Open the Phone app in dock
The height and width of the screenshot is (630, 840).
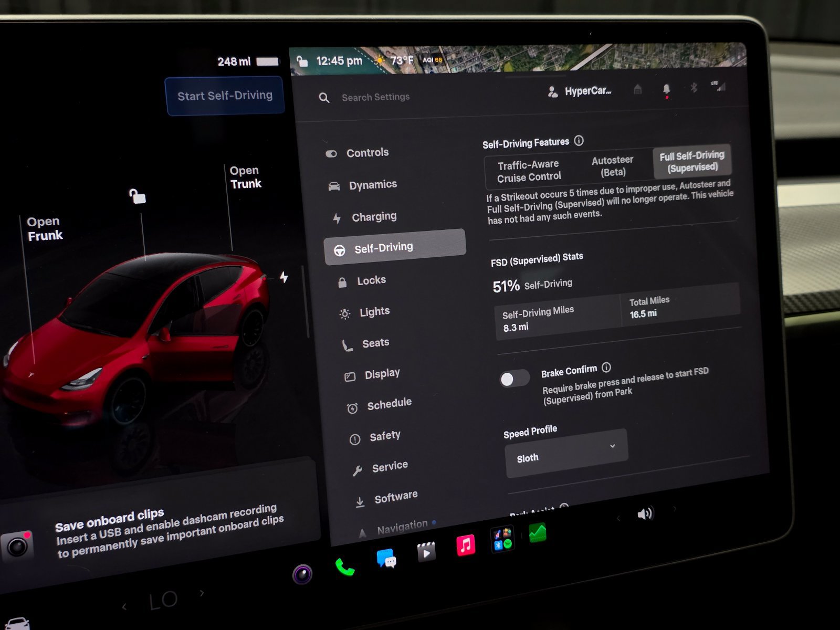[x=345, y=567]
